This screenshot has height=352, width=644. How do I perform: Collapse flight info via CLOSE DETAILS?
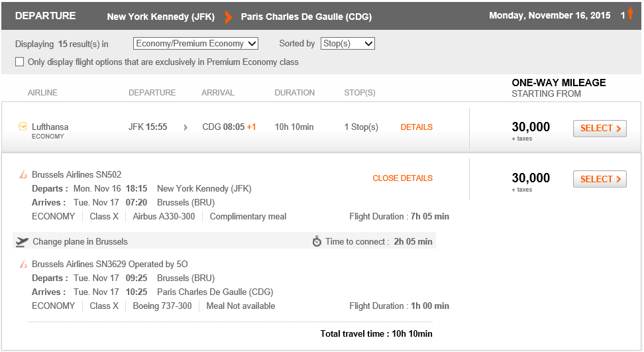[403, 178]
